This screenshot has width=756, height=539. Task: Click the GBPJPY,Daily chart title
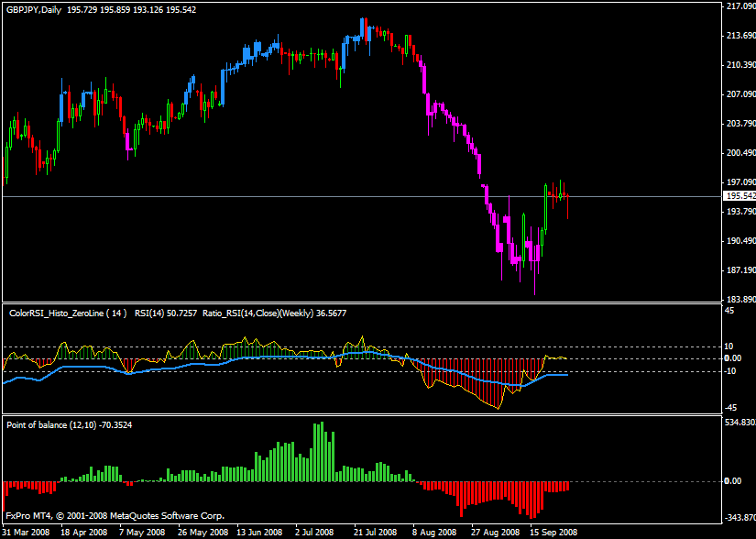pos(33,7)
